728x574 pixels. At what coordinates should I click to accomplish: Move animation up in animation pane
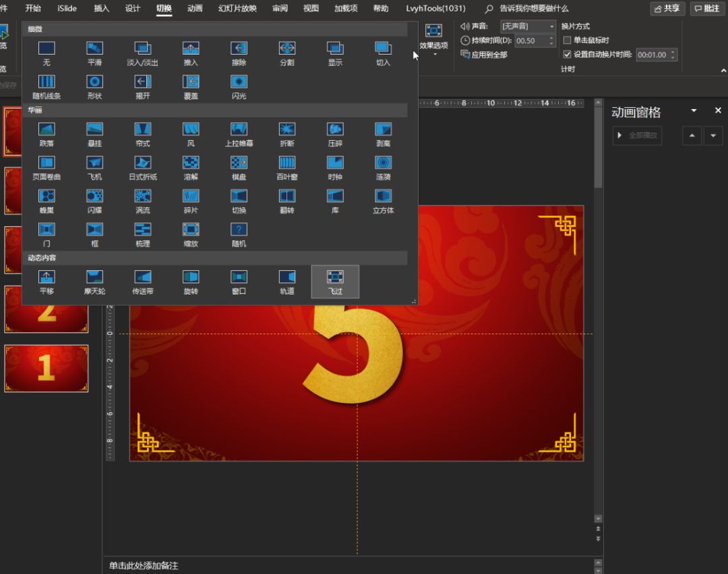click(692, 135)
